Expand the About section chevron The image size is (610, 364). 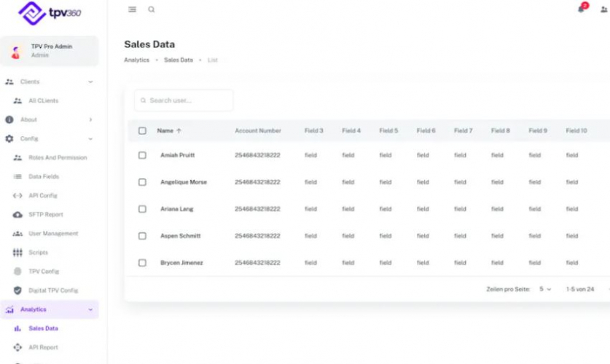coord(90,119)
